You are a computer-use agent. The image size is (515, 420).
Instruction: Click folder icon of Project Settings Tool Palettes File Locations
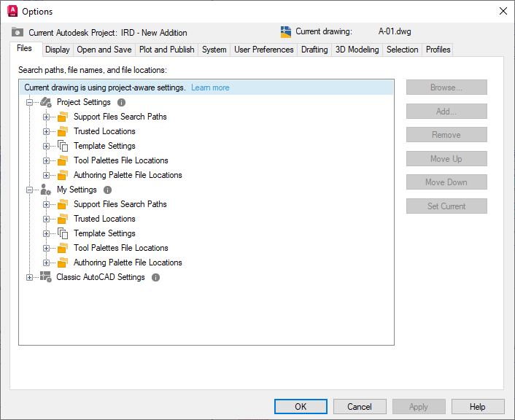click(63, 160)
